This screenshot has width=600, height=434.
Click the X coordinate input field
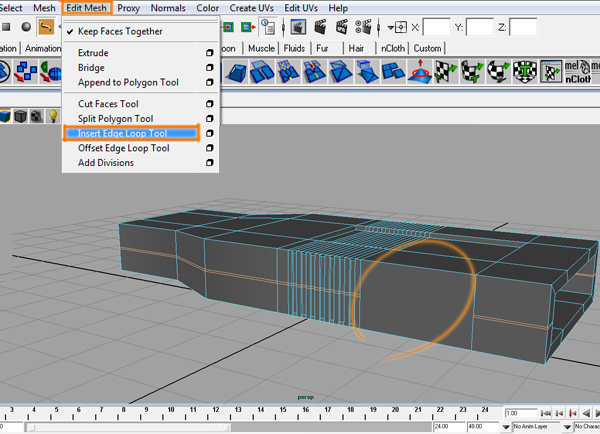(437, 27)
